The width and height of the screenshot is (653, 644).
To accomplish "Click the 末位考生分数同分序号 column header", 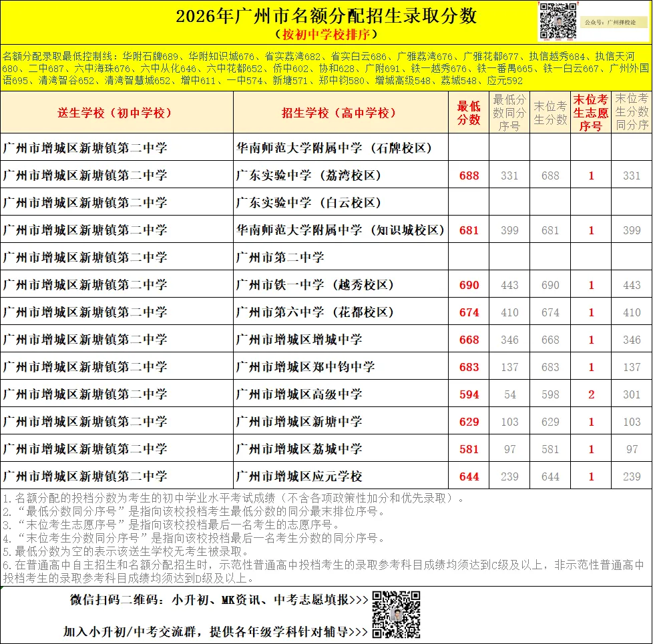I will [632, 112].
